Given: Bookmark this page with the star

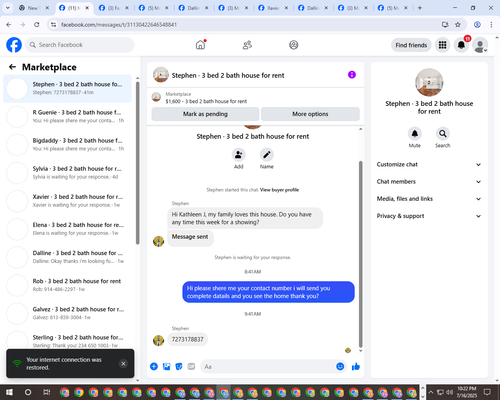Looking at the screenshot, I should pos(458,24).
